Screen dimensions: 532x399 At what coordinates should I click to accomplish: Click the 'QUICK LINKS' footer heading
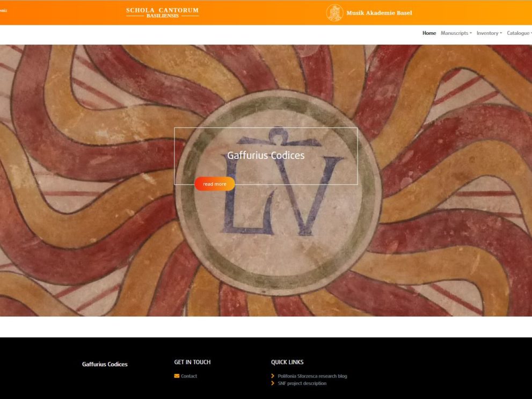pos(287,362)
